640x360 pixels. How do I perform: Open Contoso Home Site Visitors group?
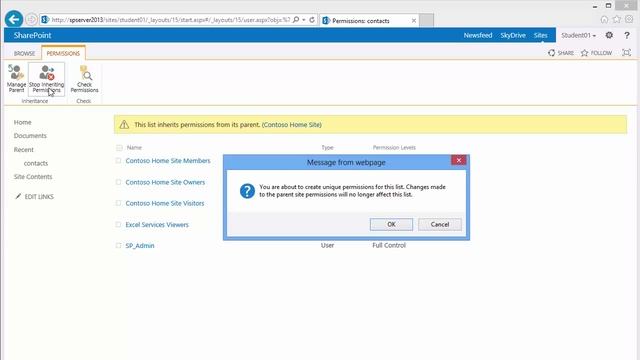[165, 203]
